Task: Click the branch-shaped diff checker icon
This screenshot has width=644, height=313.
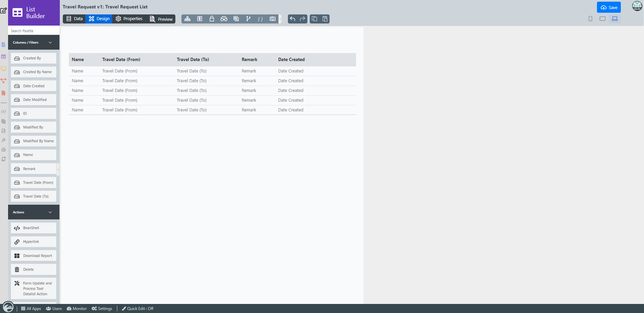Action: click(248, 19)
